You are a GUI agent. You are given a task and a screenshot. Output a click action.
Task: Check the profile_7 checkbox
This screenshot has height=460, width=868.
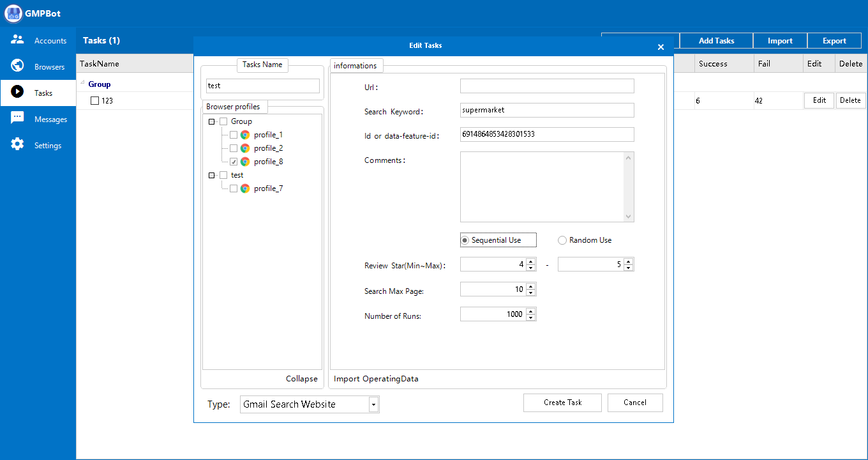click(x=234, y=188)
